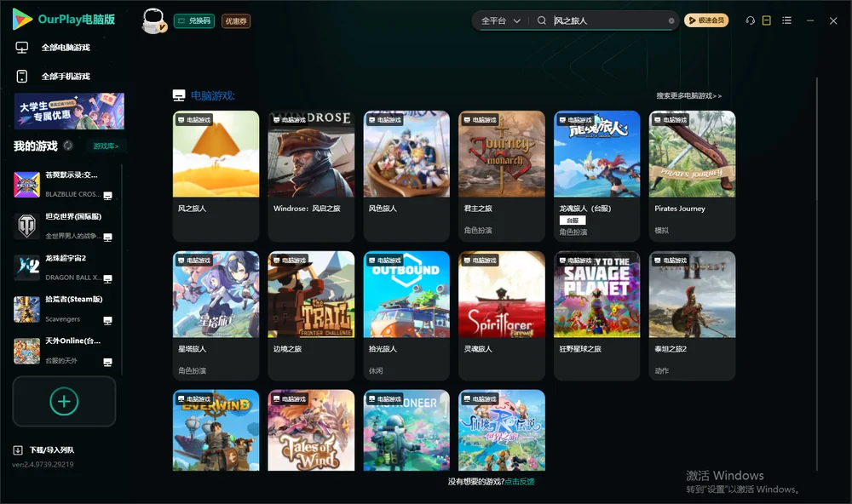
Task: Click the yellow square icon beside the headset
Action: [767, 20]
